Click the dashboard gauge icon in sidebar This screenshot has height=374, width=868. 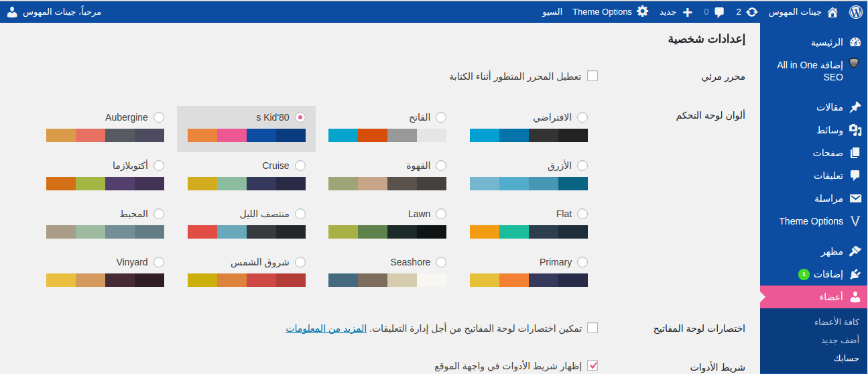pyautogui.click(x=855, y=42)
